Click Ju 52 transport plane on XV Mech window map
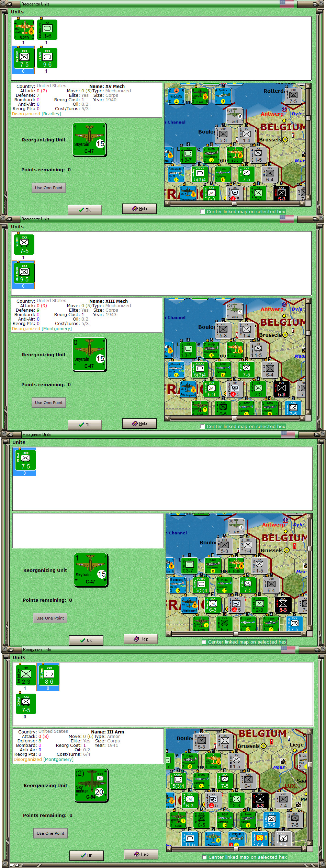The width and height of the screenshot is (326, 868). pos(235,116)
